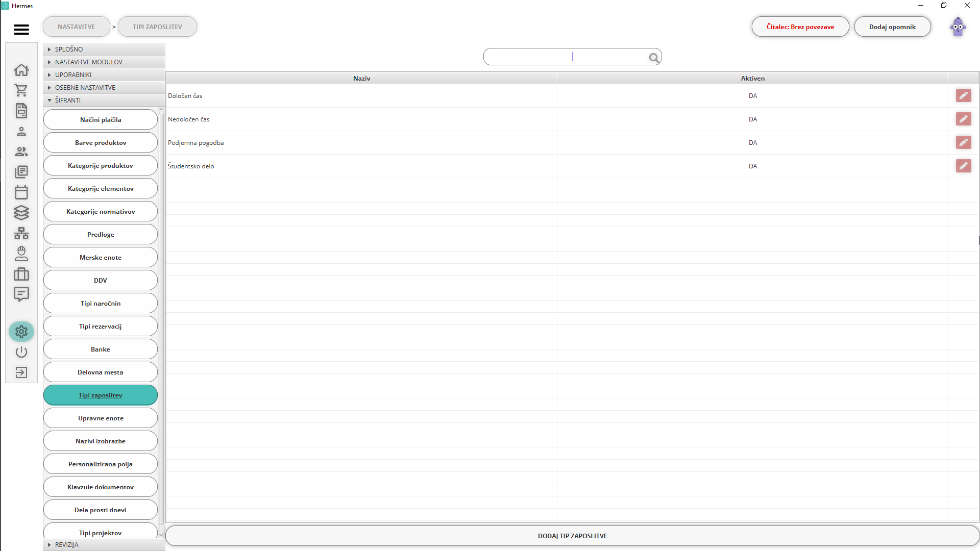The width and height of the screenshot is (980, 551).
Task: Open the organization hierarchy sidebar icon
Action: [21, 233]
